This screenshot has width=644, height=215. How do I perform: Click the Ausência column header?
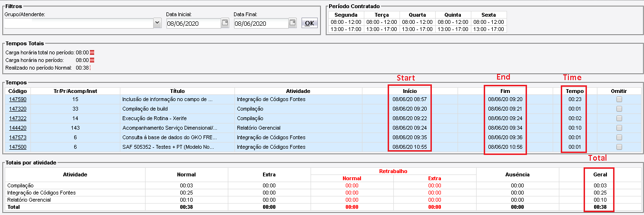(x=517, y=174)
